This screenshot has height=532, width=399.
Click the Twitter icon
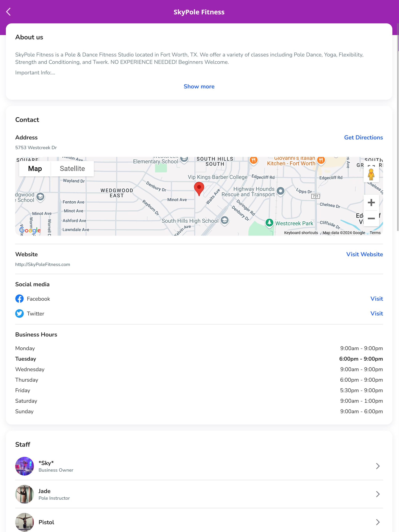click(19, 314)
